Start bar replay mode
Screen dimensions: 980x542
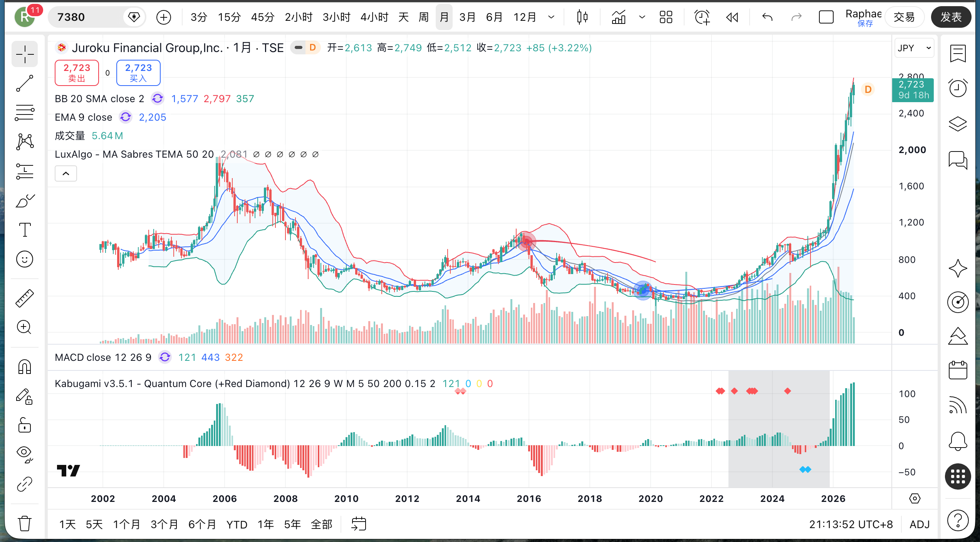tap(732, 17)
